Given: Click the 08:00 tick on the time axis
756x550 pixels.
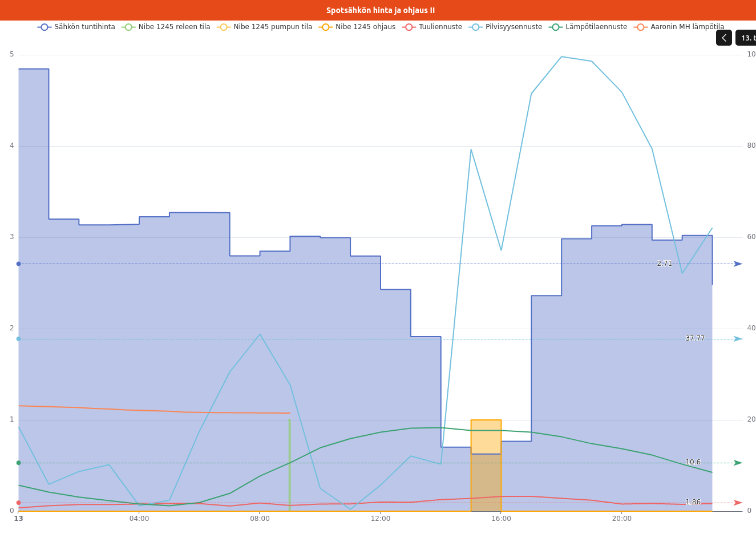Looking at the screenshot, I should click(260, 519).
